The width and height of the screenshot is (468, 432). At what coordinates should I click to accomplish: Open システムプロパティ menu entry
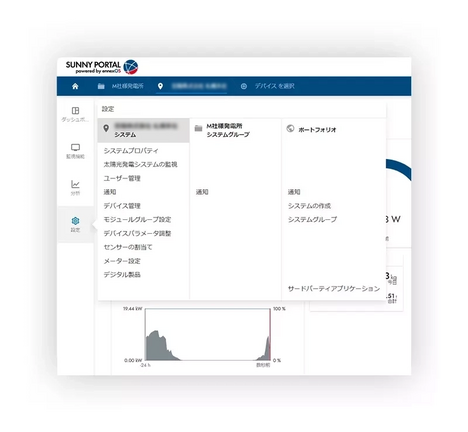click(131, 151)
